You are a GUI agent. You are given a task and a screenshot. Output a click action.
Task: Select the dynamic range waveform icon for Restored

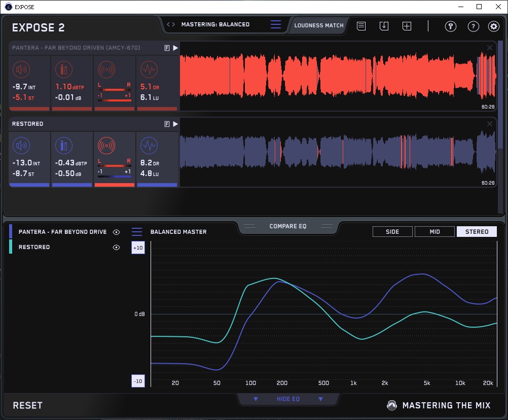pos(149,146)
